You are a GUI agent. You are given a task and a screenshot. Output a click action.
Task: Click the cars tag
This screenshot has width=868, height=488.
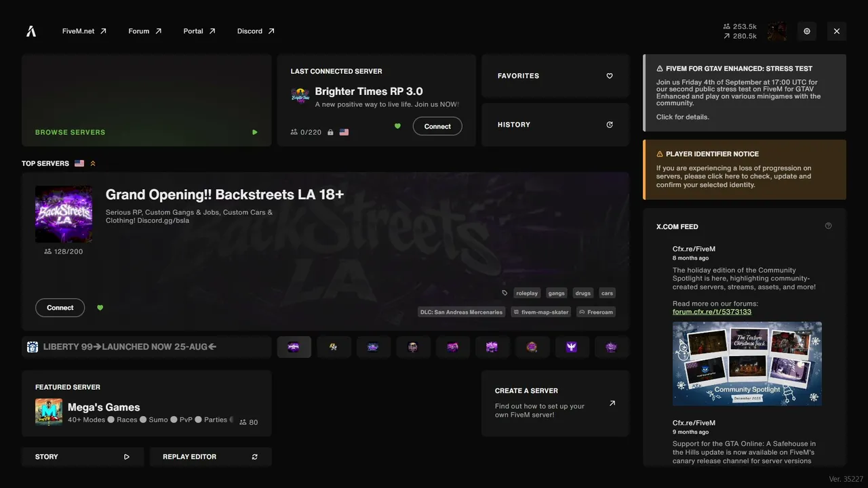[607, 293]
